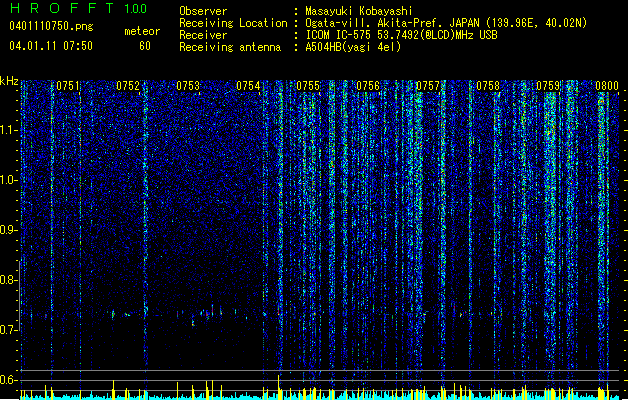Click the Receiving Location label
Image resolution: width=629 pixels, height=400 pixels.
pos(233,24)
